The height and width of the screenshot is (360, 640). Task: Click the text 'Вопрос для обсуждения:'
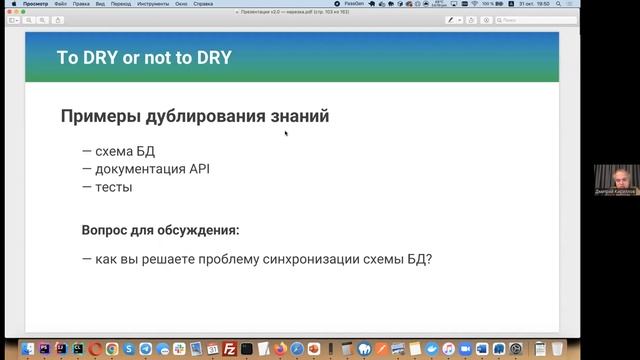160,230
